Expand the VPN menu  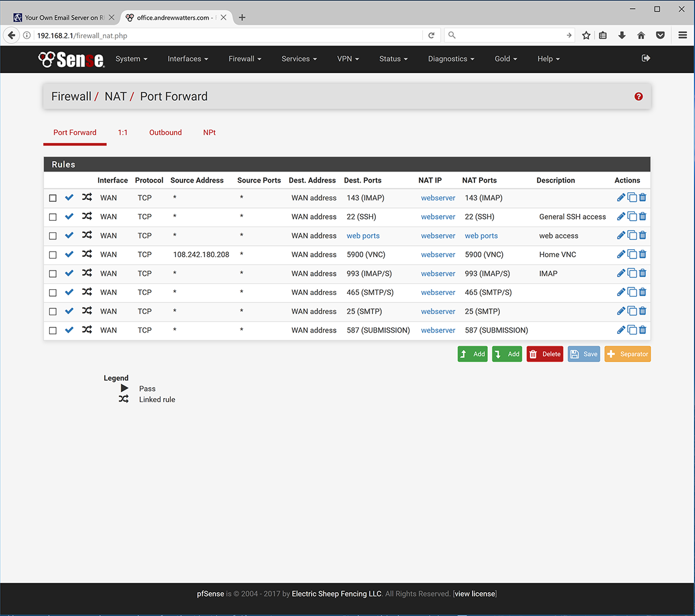[x=348, y=59]
